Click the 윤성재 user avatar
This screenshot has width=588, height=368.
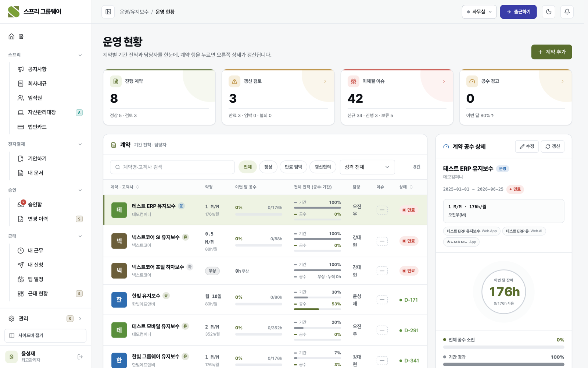pos(11,357)
